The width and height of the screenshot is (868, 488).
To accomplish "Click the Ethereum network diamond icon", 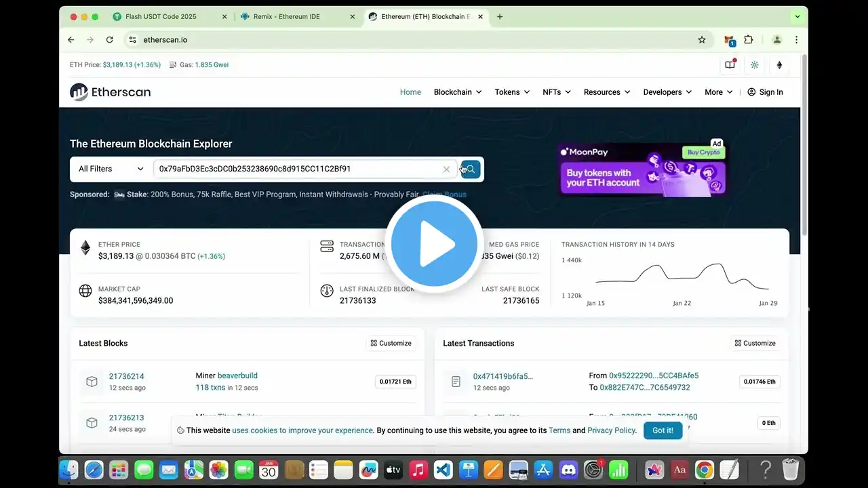I will (x=779, y=65).
